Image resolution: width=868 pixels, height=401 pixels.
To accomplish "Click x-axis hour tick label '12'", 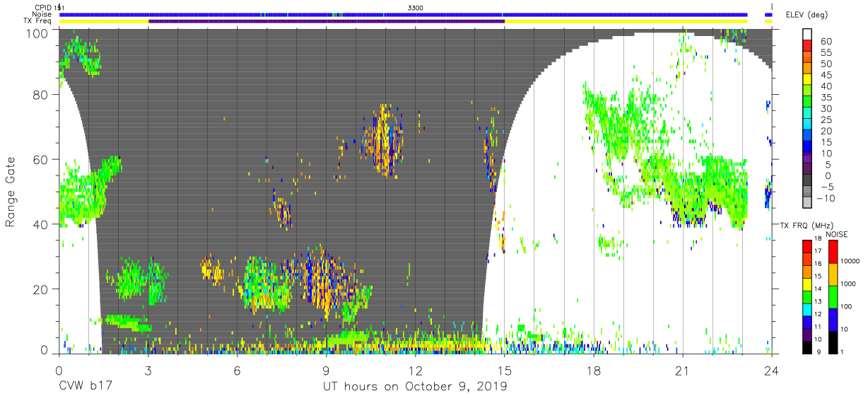I will point(415,370).
